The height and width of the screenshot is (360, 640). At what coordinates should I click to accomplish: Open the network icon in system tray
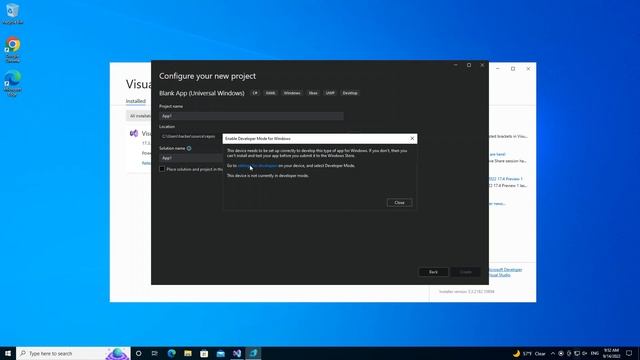coord(577,353)
